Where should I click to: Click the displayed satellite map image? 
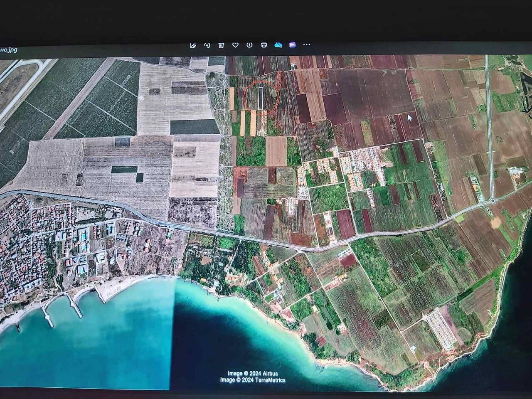tap(266, 222)
